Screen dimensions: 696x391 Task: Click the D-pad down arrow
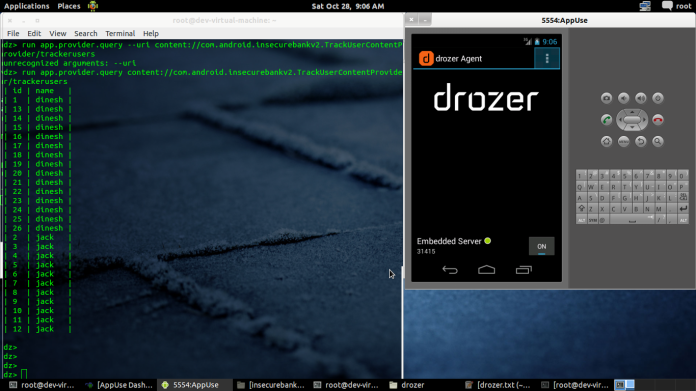(x=632, y=128)
